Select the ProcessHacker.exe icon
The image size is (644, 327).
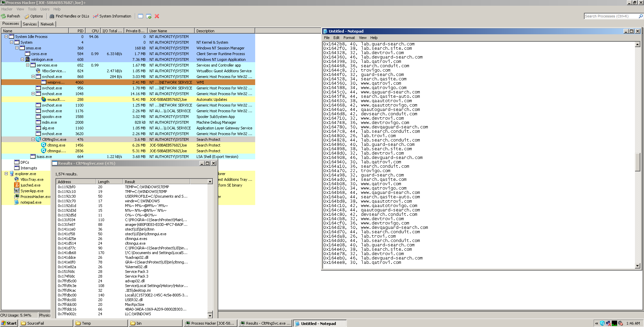pyautogui.click(x=17, y=197)
